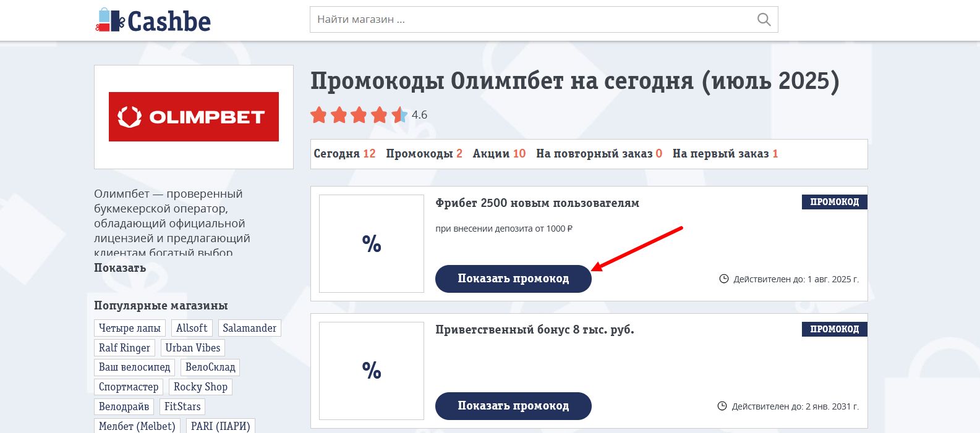Click ПРОМОКОД badge on Приветственный бонус card

click(835, 329)
